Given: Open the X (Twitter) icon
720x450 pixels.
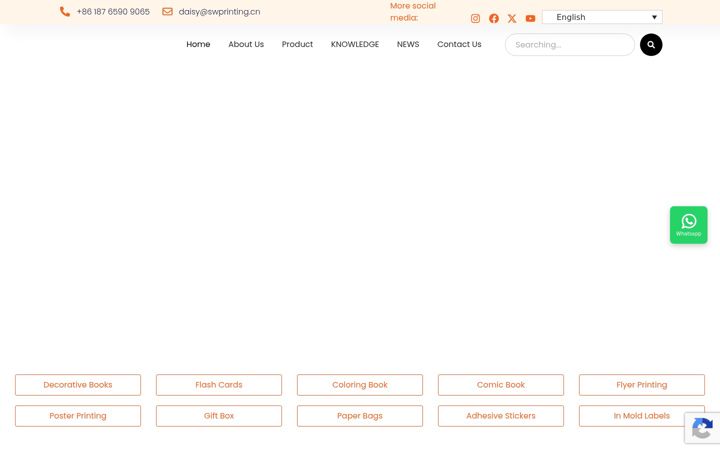Looking at the screenshot, I should point(512,18).
